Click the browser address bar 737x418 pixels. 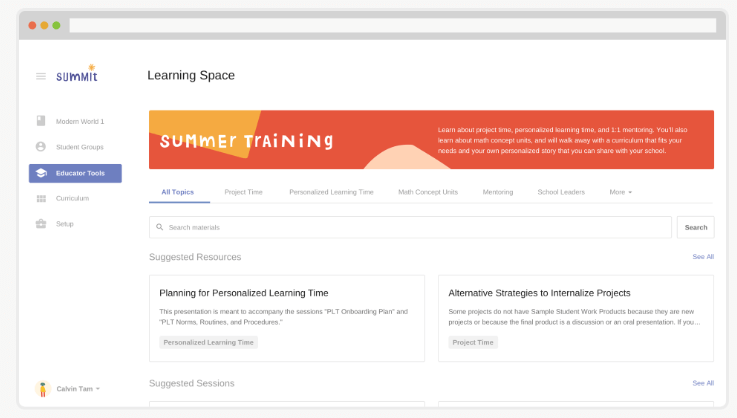click(393, 25)
